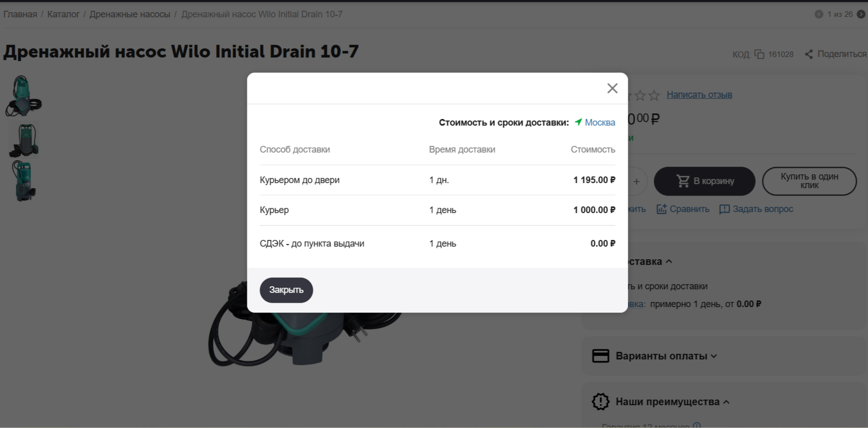Image resolution: width=868 pixels, height=428 pixels.
Task: Click the Задать вопрос chat icon
Action: click(724, 209)
